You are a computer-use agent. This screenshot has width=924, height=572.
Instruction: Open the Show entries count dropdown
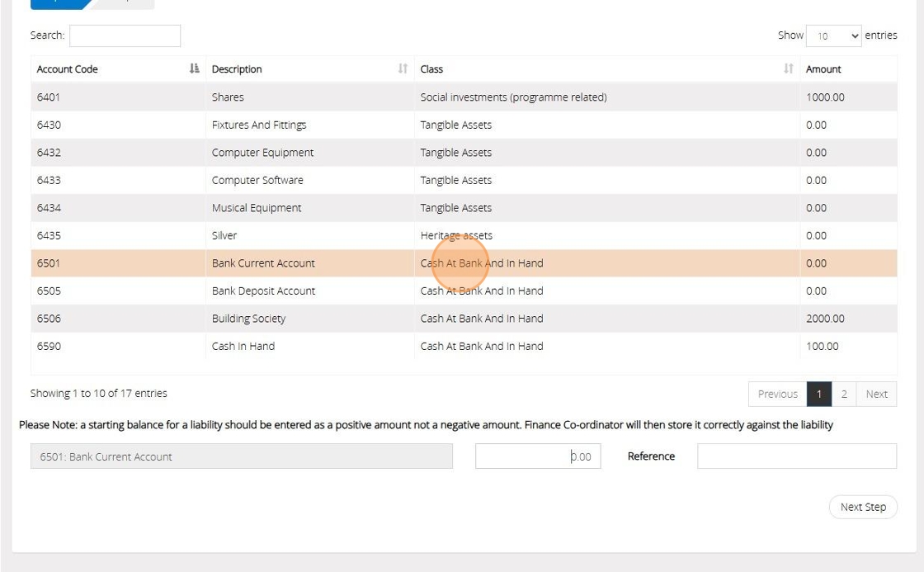click(833, 35)
